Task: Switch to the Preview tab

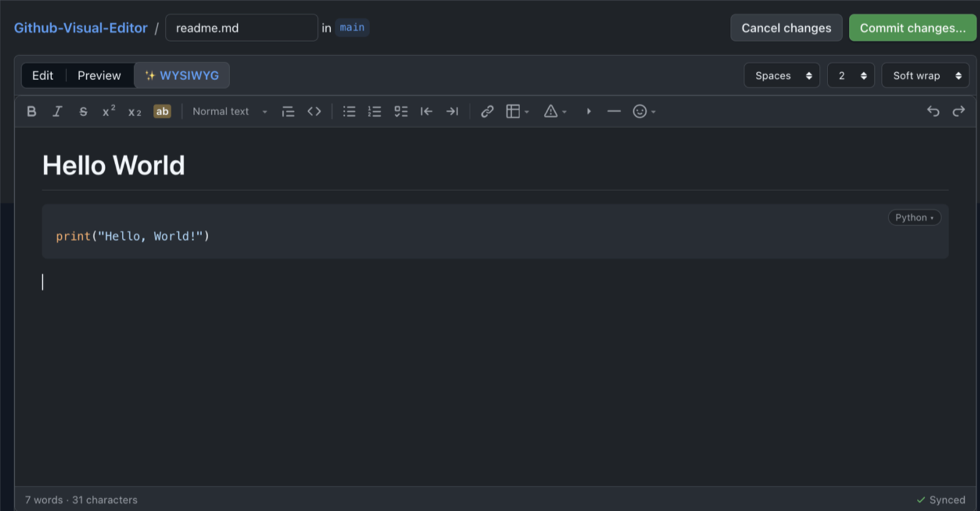Action: pyautogui.click(x=99, y=75)
